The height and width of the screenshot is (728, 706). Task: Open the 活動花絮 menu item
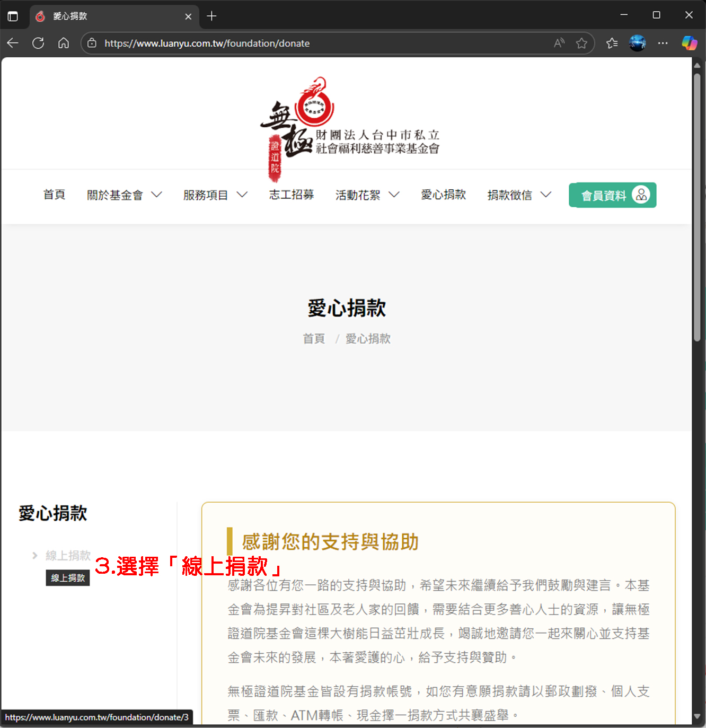[358, 195]
